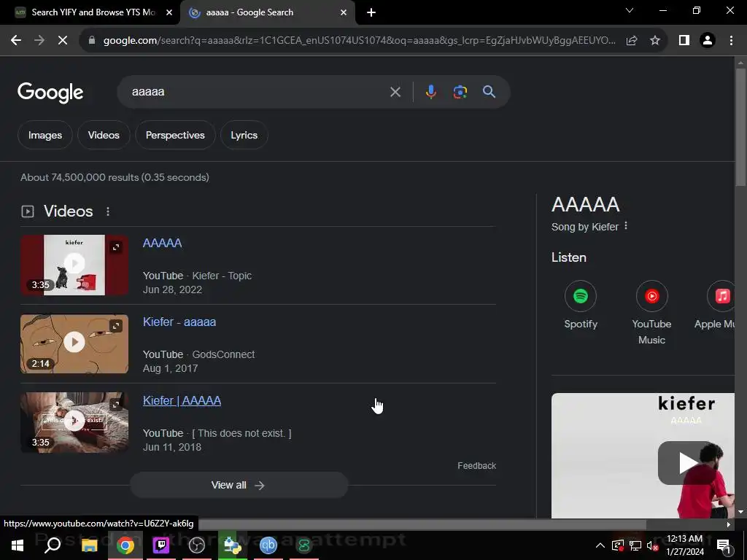This screenshot has height=560, width=747.
Task: Open the Kiefer | AAAAA video link
Action: coord(182,400)
